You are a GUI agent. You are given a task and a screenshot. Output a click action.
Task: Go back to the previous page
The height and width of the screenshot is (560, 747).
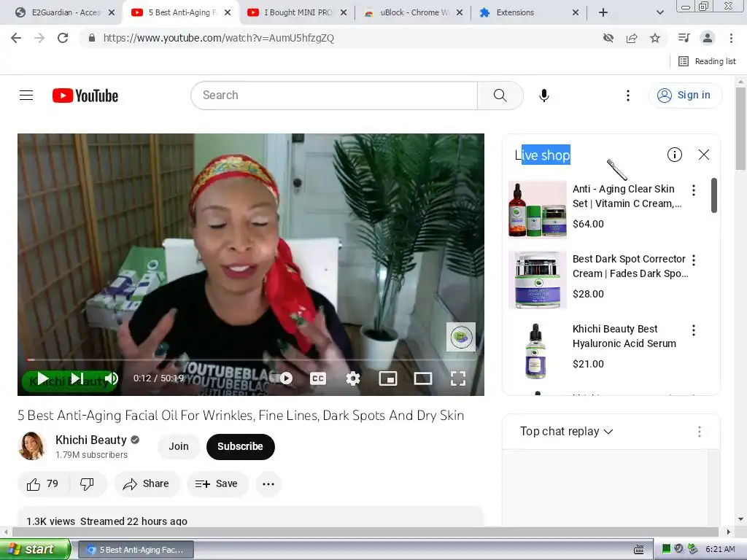[x=16, y=38]
